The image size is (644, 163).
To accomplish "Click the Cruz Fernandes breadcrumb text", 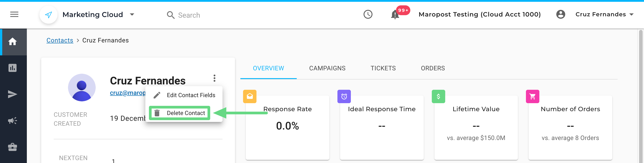I will coord(106,40).
